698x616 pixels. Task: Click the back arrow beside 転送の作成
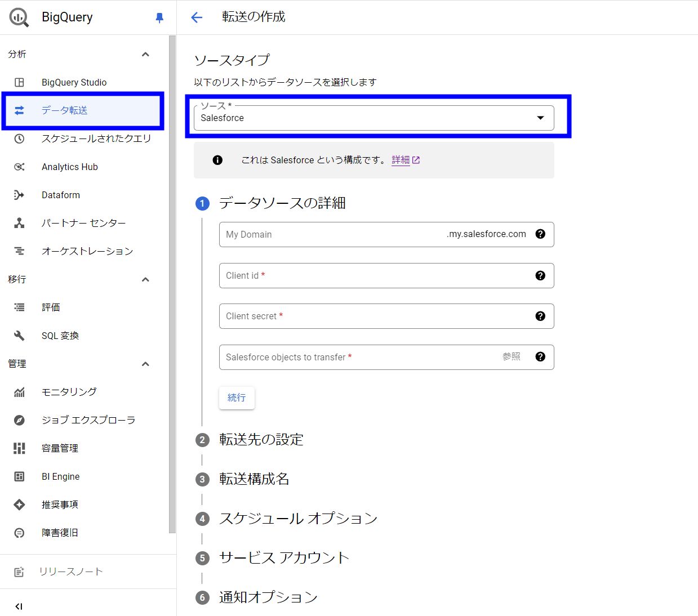click(x=197, y=17)
